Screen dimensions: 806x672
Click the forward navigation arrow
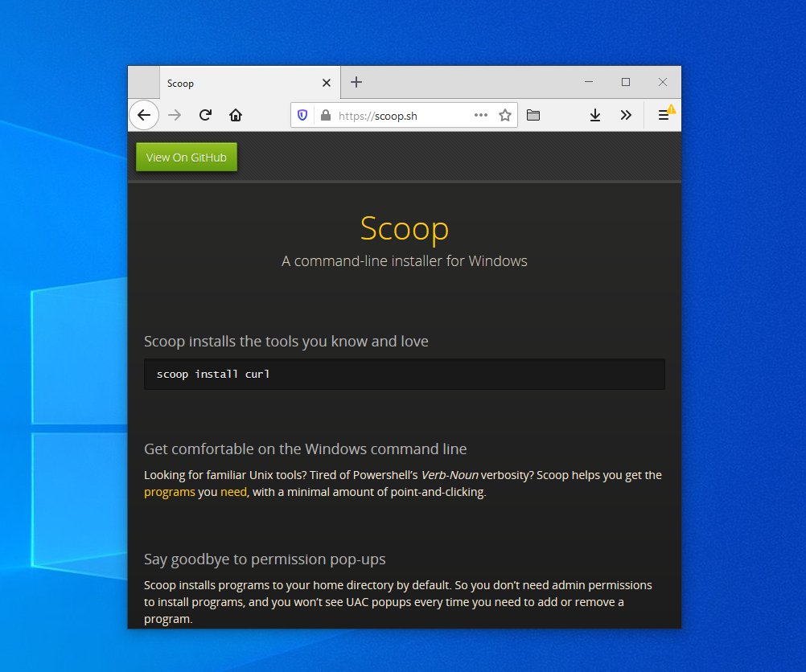click(x=175, y=115)
